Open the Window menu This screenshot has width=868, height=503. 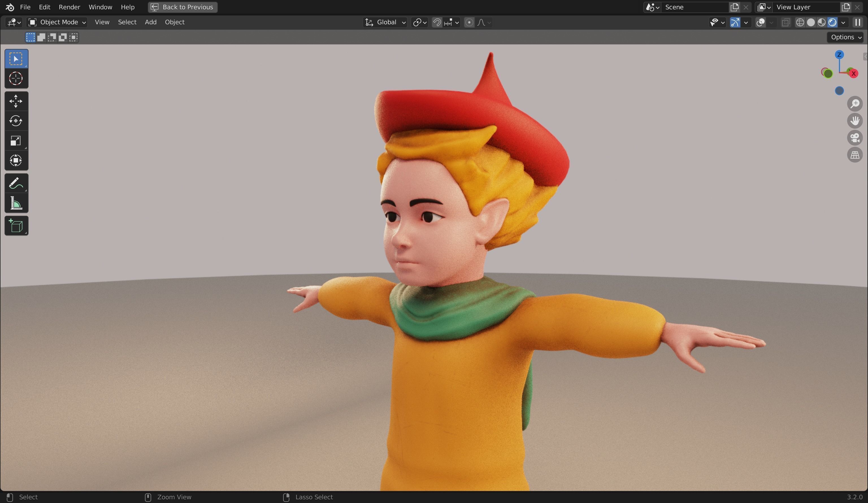click(x=100, y=7)
